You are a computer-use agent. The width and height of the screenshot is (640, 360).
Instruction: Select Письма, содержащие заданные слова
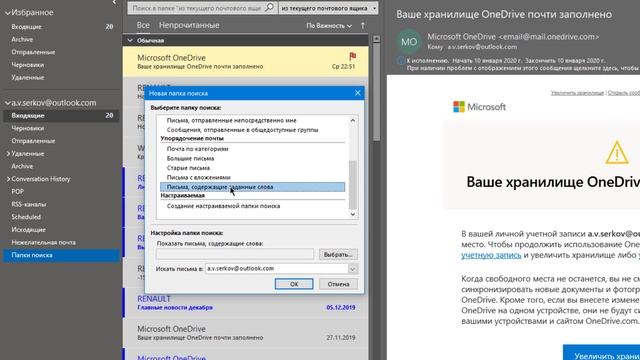click(252, 187)
